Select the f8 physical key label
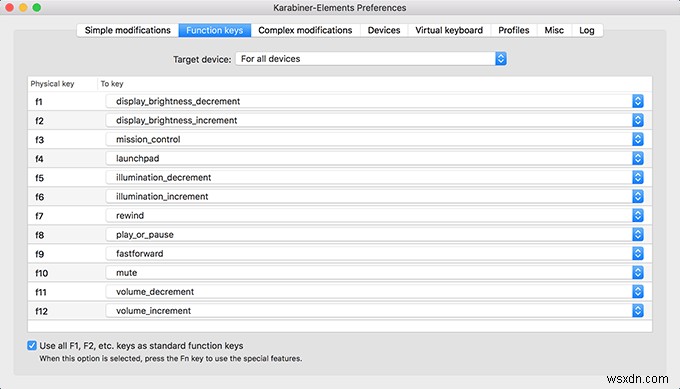This screenshot has height=389, width=680. point(39,235)
